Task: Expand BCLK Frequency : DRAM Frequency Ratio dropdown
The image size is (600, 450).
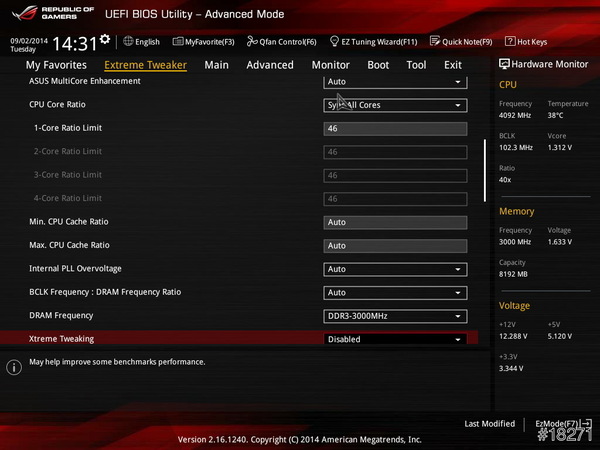Action: point(395,293)
